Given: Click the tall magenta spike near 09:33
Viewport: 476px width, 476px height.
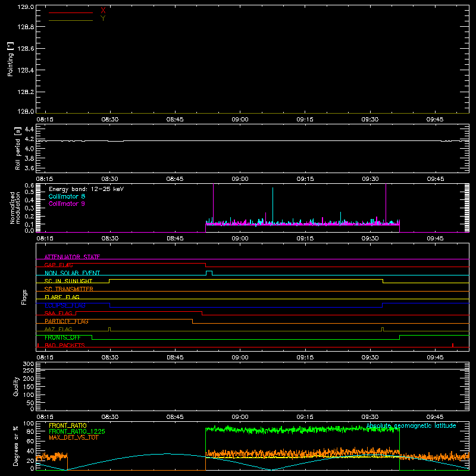Looking at the screenshot, I should (x=386, y=203).
